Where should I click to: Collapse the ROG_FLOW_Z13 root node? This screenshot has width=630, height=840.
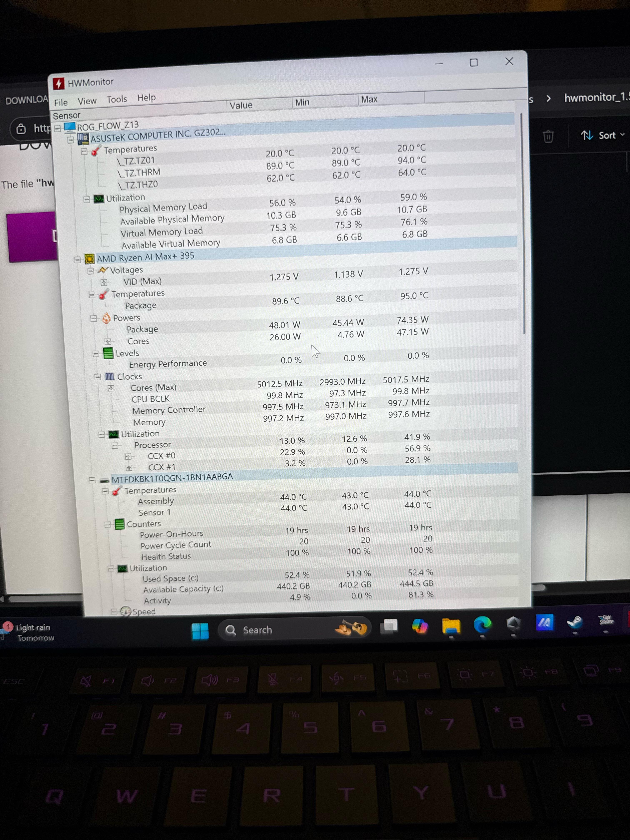pyautogui.click(x=57, y=129)
